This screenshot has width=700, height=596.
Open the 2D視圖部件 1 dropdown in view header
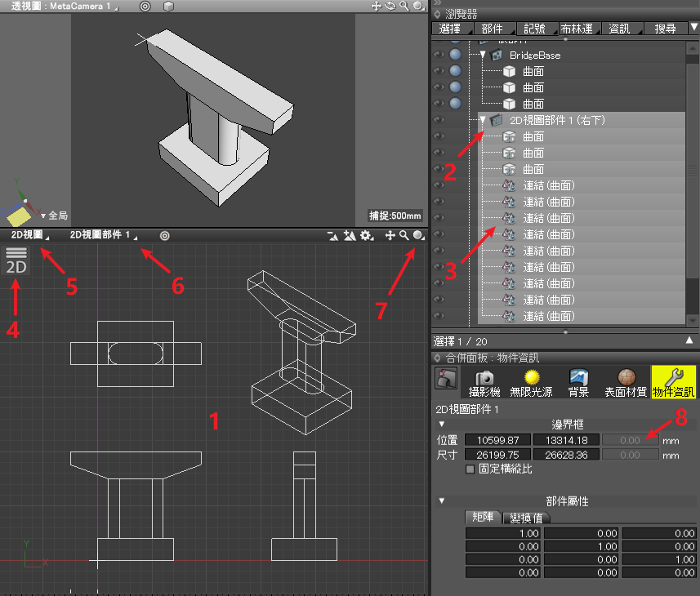point(104,235)
